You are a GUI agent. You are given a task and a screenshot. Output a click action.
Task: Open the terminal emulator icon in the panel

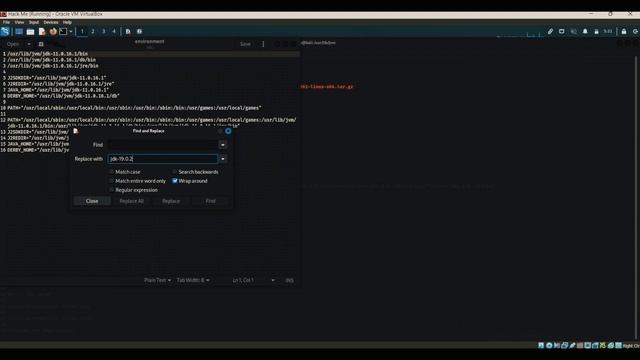pyautogui.click(x=63, y=31)
